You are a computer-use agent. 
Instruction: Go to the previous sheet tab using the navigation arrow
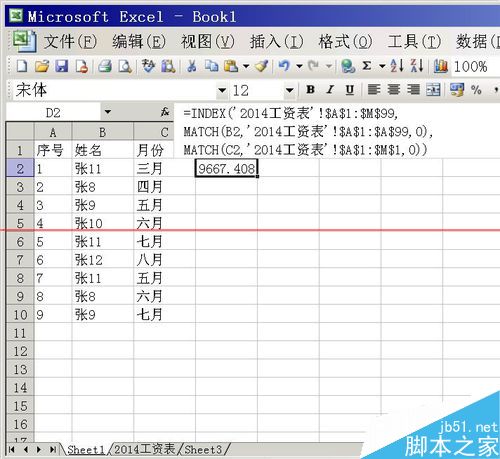pyautogui.click(x=26, y=450)
